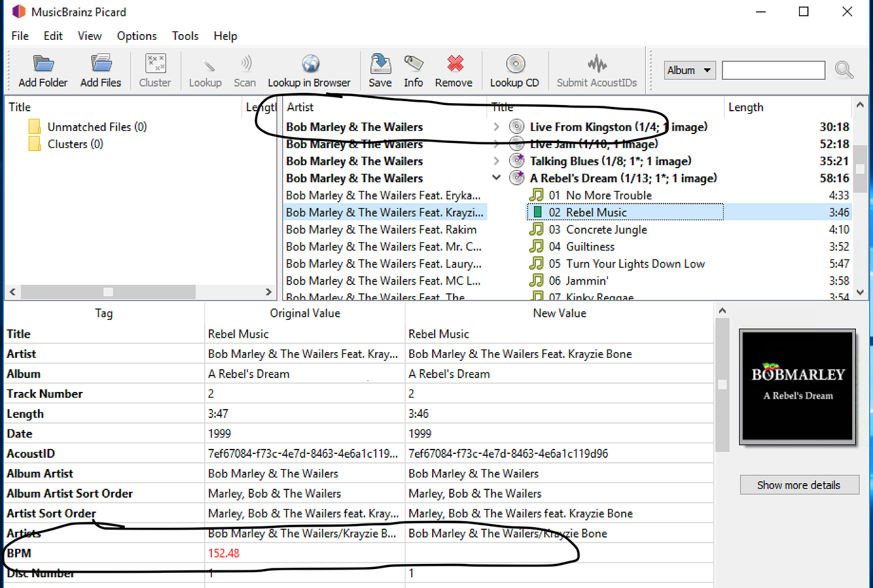Open the View menu
Screen dimensions: 873x588
click(x=90, y=36)
